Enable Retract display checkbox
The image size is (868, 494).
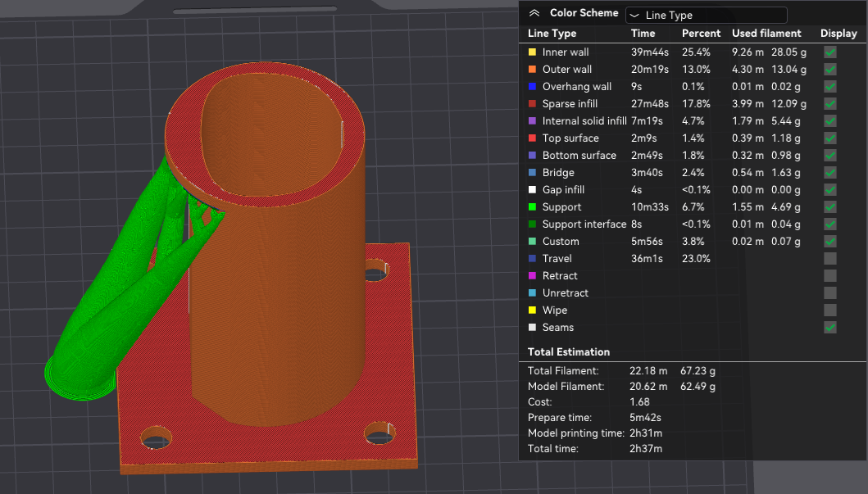pos(829,275)
